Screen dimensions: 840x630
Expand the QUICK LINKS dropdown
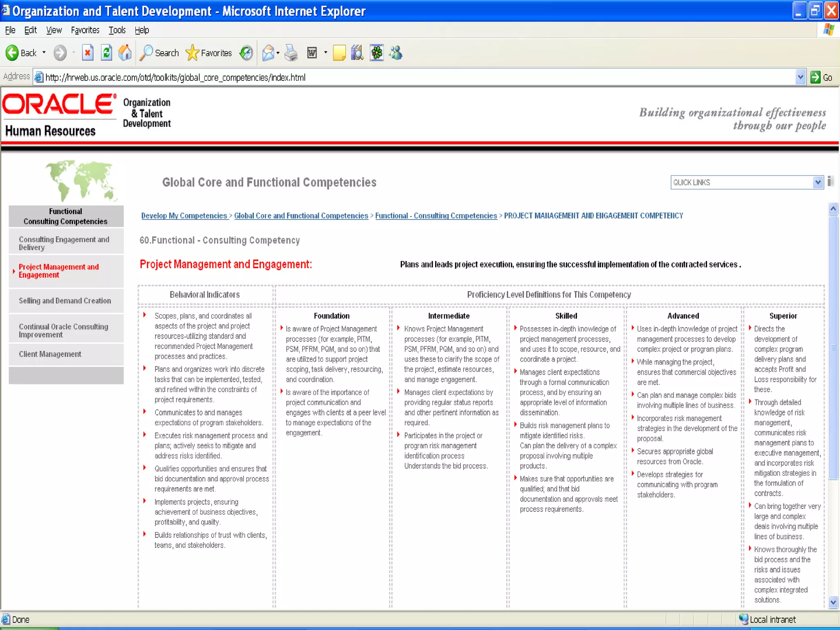[817, 183]
